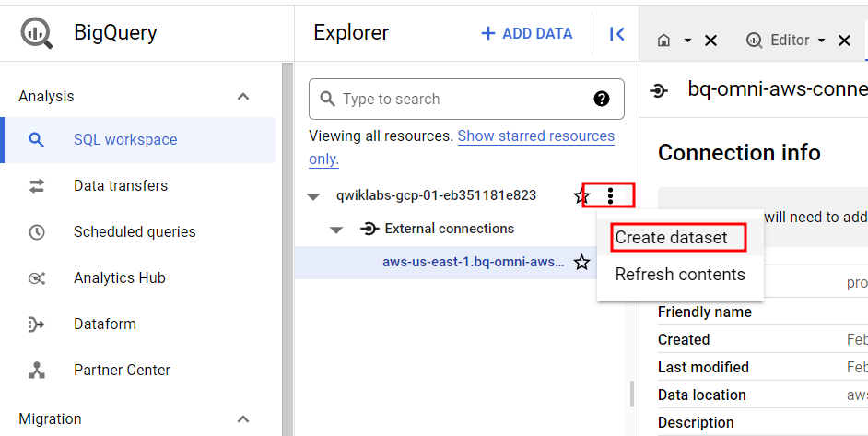The height and width of the screenshot is (436, 868).
Task: Click the Data location label
Action: (702, 395)
